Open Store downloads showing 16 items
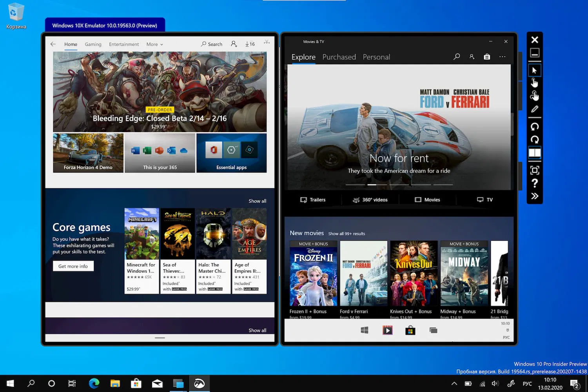 click(x=250, y=44)
